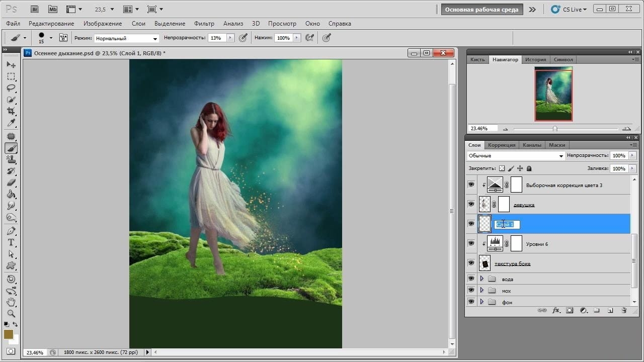This screenshot has width=644, height=362.
Task: Select the Eyedropper tool
Action: point(11,123)
